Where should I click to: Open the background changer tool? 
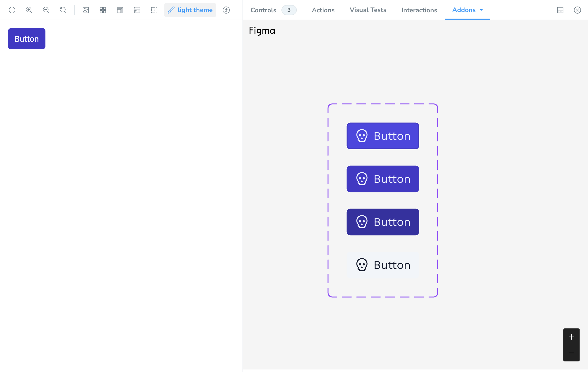click(86, 10)
